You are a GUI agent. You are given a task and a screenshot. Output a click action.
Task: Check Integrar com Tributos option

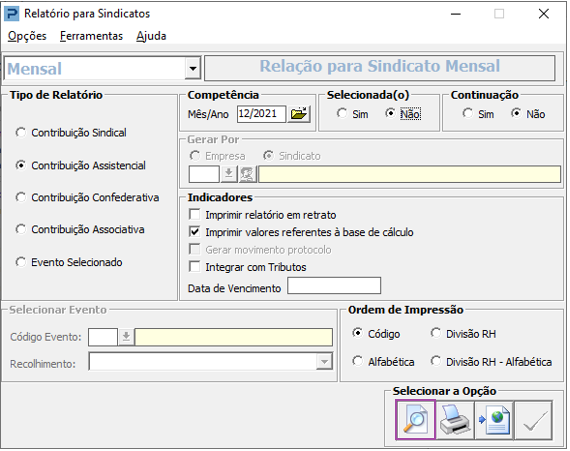pos(195,267)
